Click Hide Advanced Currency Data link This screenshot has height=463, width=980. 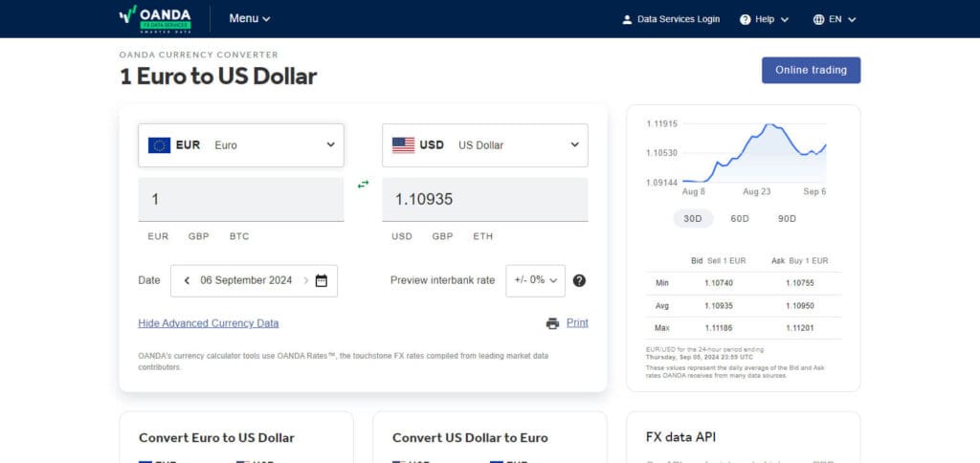pos(208,323)
